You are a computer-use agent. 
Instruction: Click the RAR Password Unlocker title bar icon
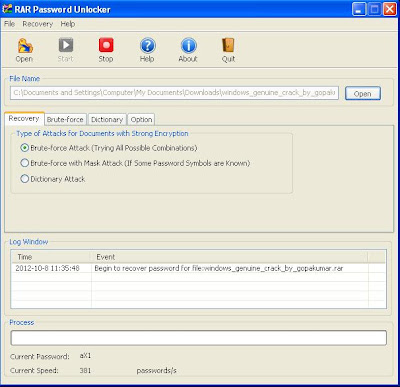tap(7, 9)
